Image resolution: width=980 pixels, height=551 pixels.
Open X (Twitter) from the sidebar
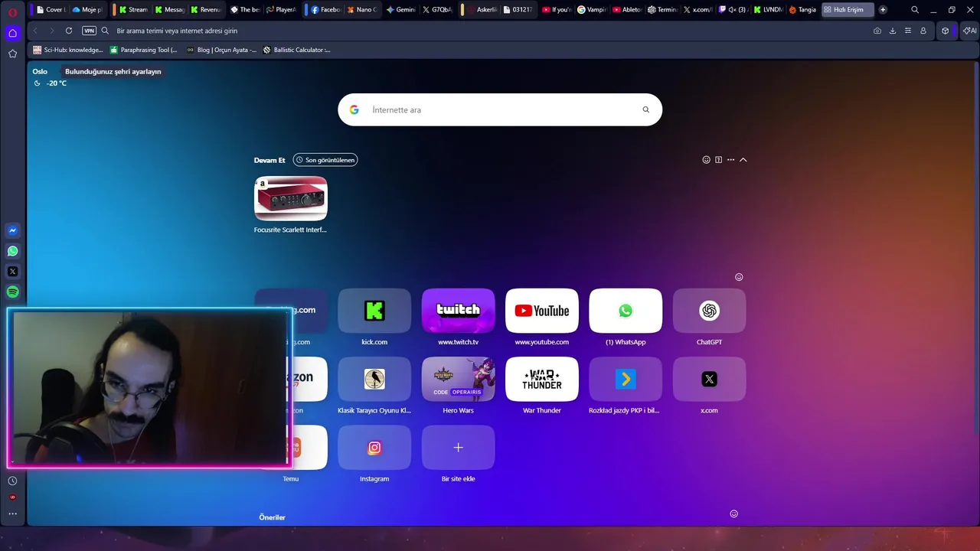(x=12, y=272)
